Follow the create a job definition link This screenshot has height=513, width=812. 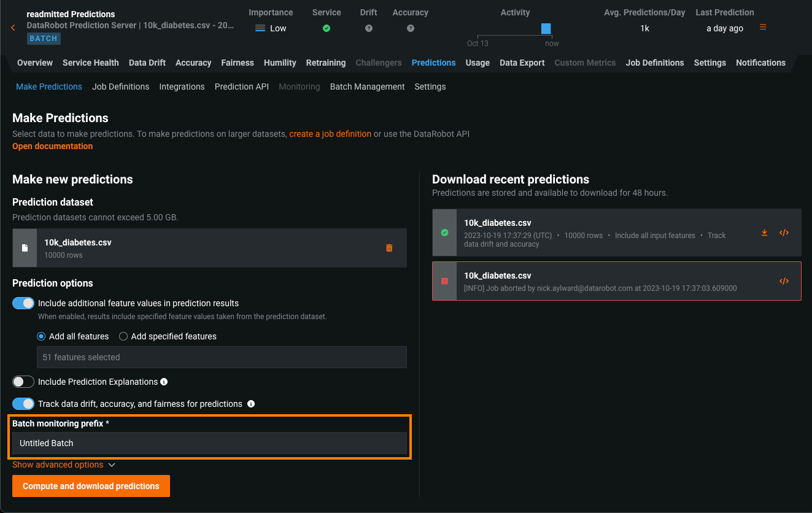pos(330,134)
